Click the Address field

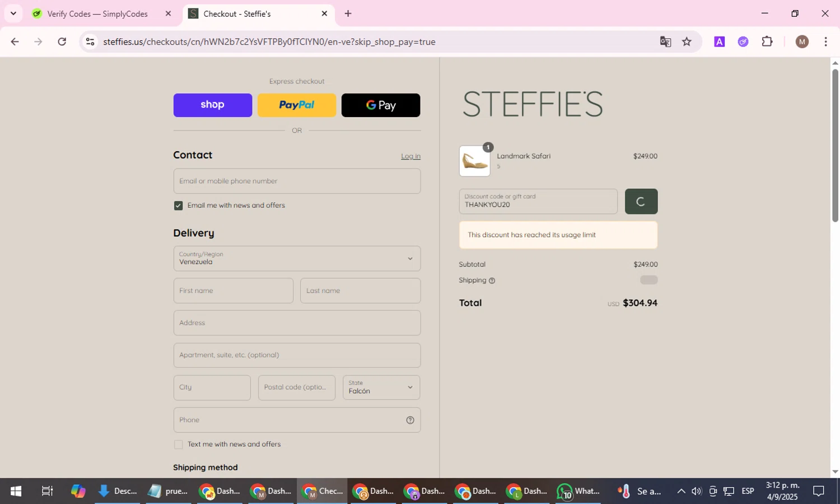click(x=297, y=323)
